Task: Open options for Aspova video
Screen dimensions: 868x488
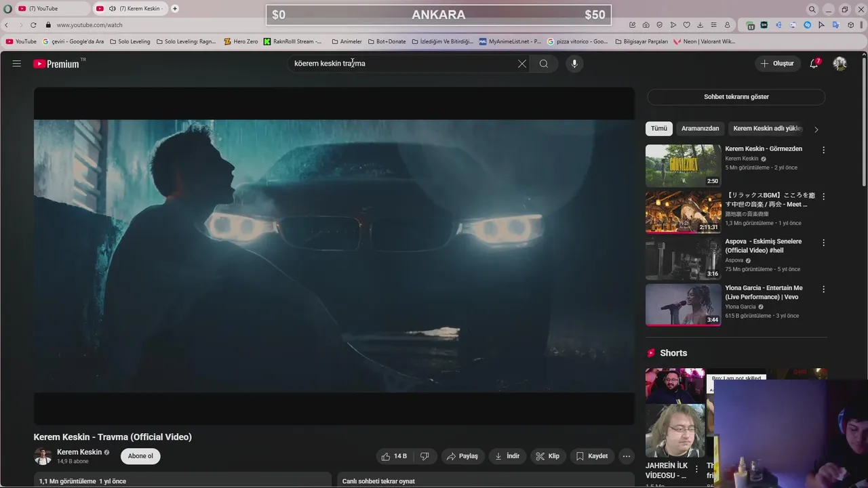Action: [824, 243]
